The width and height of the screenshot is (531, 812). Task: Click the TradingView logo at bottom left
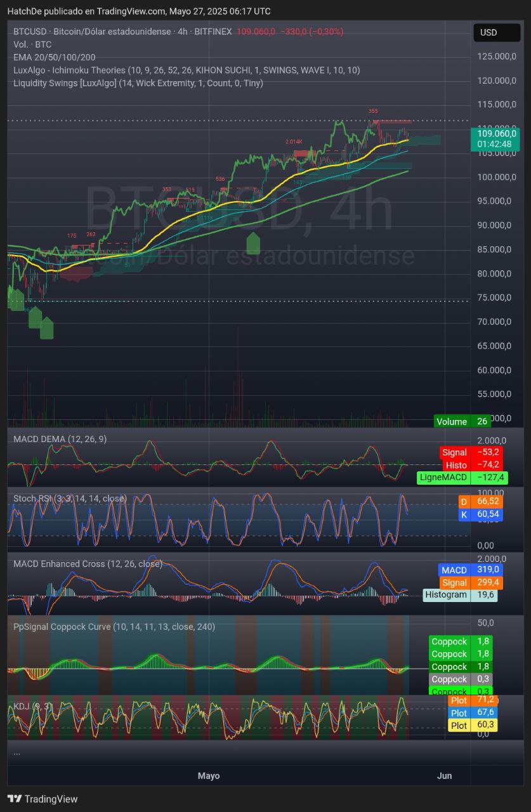(x=42, y=799)
